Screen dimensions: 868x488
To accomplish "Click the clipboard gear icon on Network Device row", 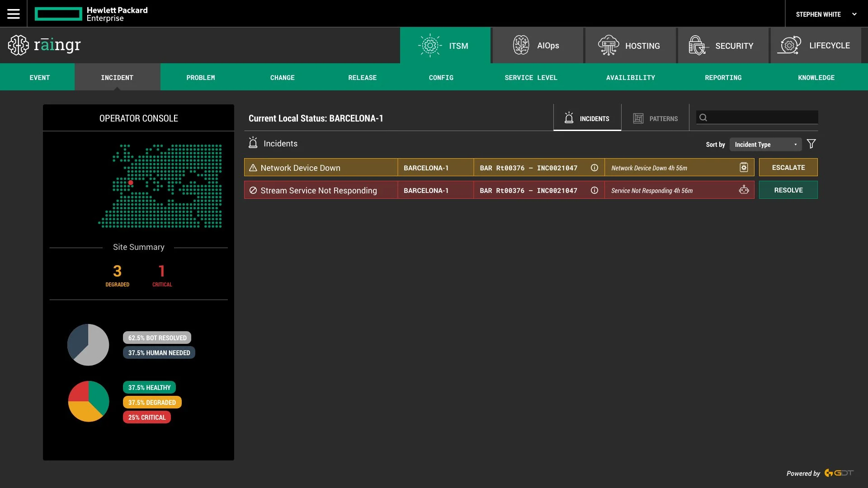I will pos(744,168).
